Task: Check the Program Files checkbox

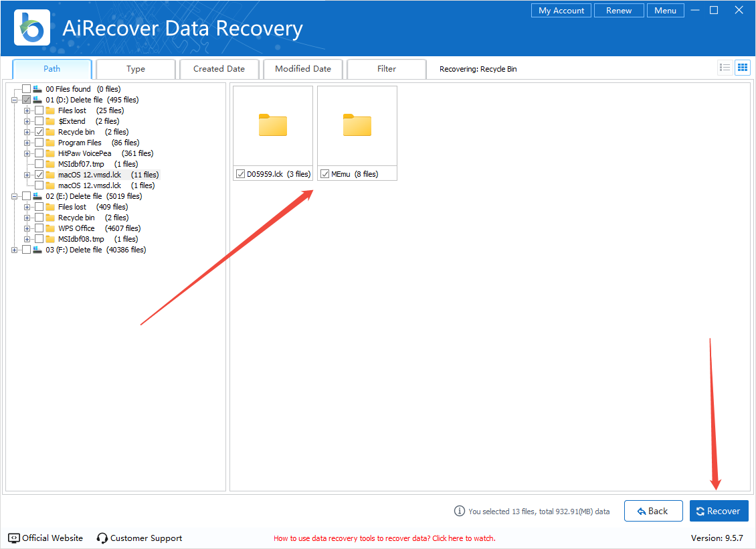Action: coord(39,143)
